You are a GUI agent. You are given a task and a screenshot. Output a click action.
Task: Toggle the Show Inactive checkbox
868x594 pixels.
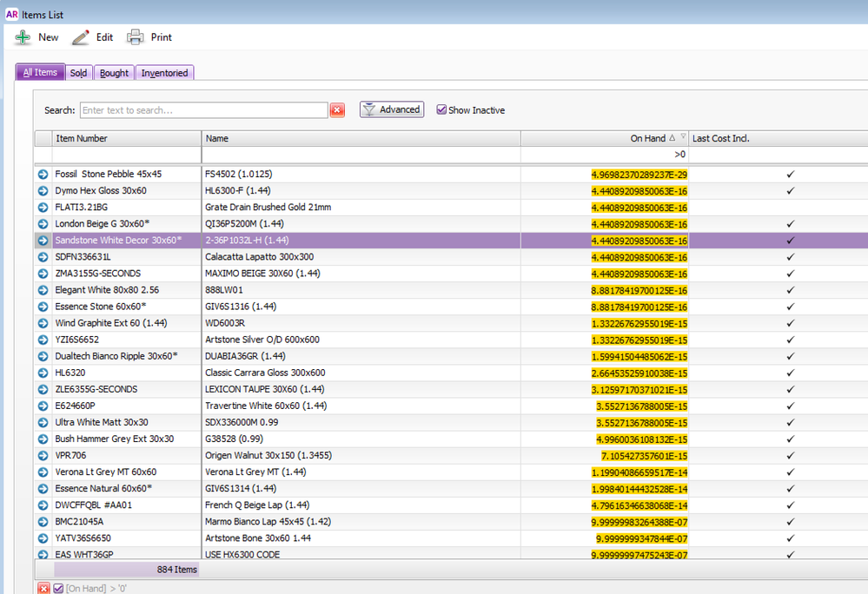pos(441,110)
